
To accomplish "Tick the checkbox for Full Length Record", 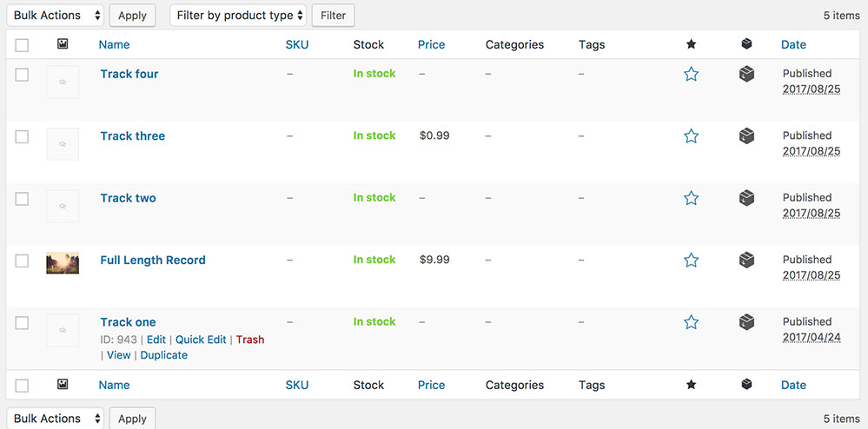I will (x=22, y=261).
